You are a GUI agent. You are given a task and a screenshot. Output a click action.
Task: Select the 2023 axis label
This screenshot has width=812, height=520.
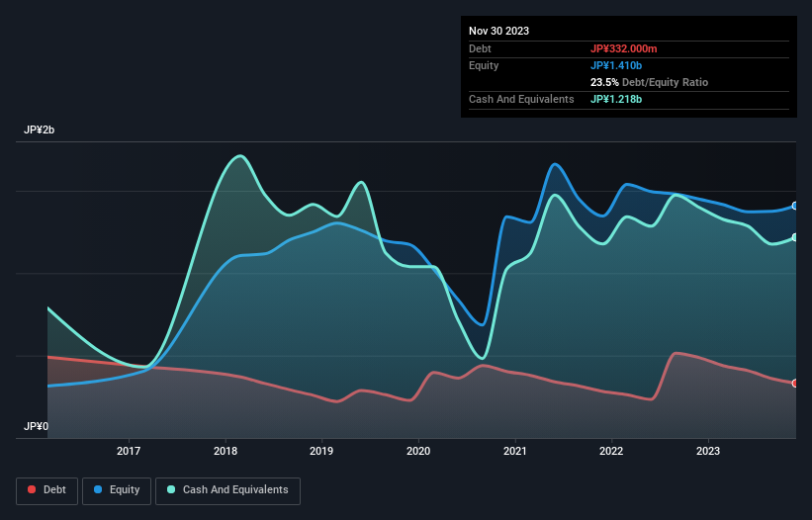point(708,451)
